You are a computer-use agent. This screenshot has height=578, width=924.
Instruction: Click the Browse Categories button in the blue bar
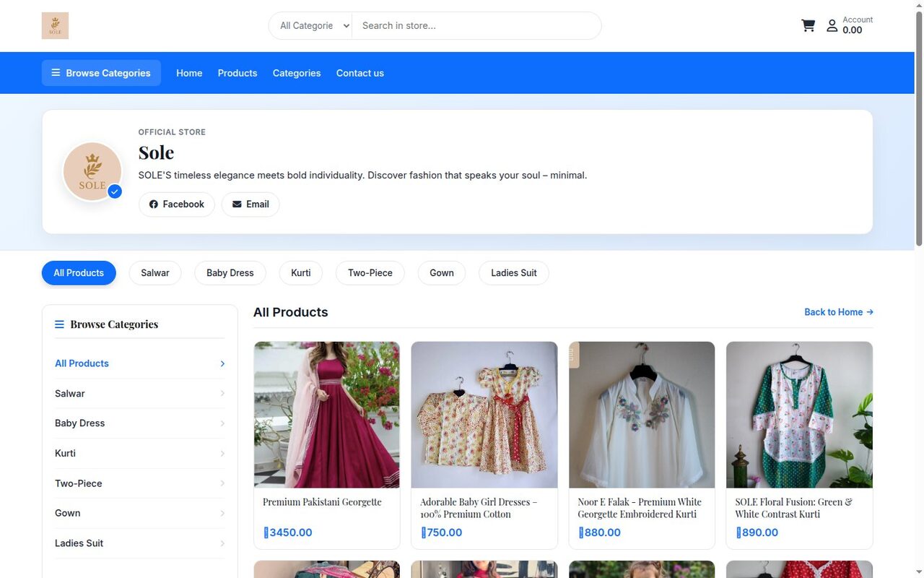pos(101,73)
